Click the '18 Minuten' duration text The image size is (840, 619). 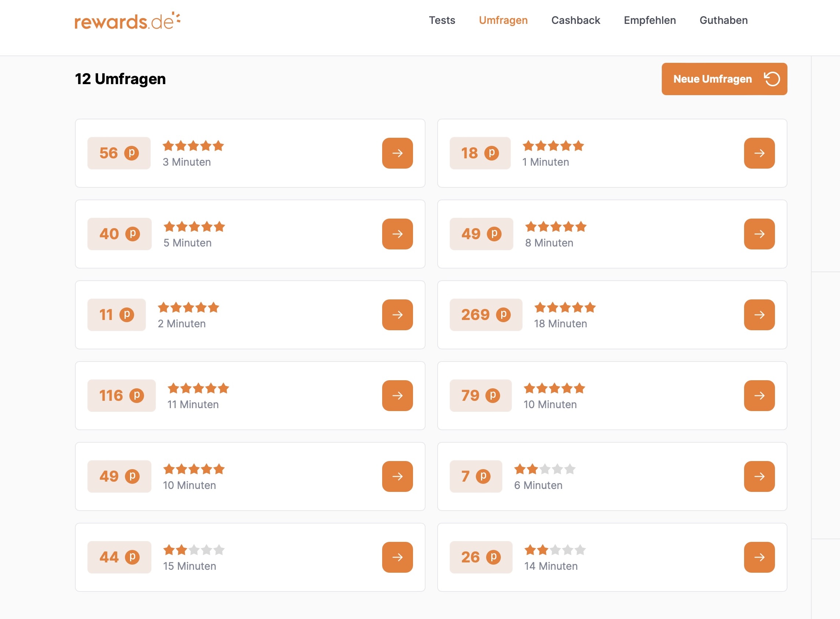pyautogui.click(x=560, y=324)
